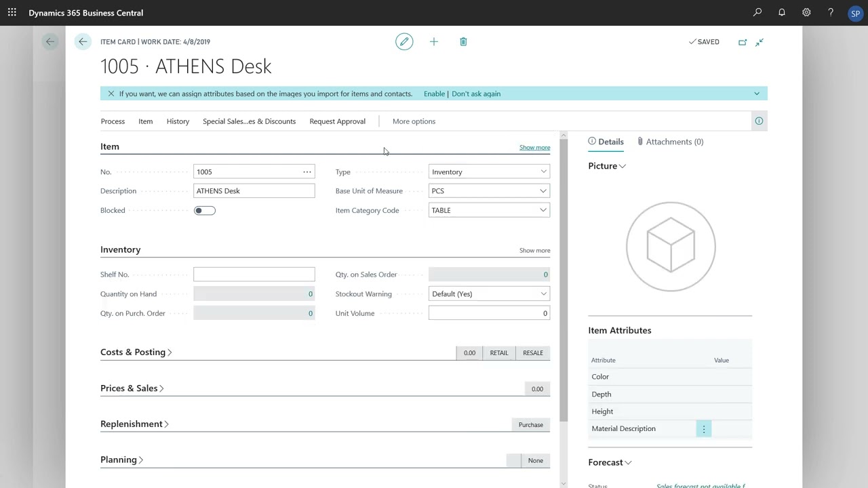Open the settings gear menu
The image size is (868, 488).
tap(806, 12)
